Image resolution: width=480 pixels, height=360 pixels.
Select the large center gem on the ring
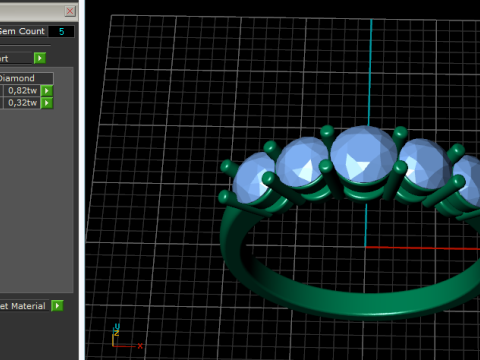tap(363, 155)
